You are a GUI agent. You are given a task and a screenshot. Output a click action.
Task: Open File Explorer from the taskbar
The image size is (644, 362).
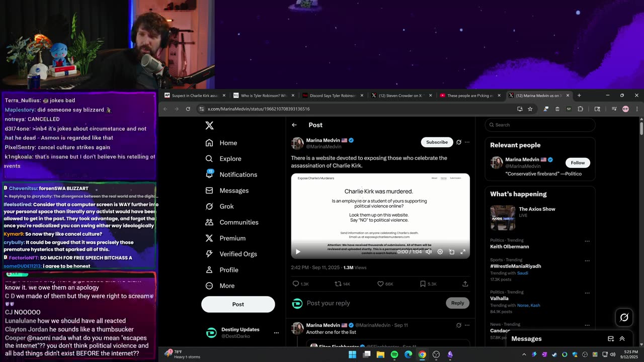pyautogui.click(x=380, y=354)
